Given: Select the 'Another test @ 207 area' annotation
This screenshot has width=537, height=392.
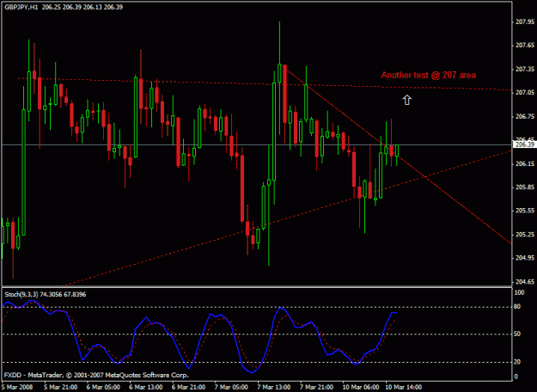Looking at the screenshot, I should coord(429,75).
